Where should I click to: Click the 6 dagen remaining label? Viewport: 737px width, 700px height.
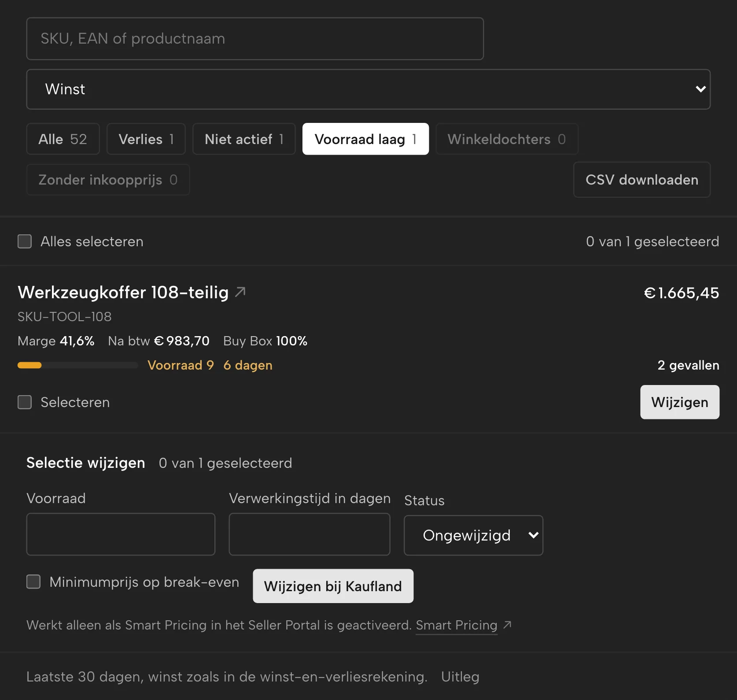[x=248, y=365]
